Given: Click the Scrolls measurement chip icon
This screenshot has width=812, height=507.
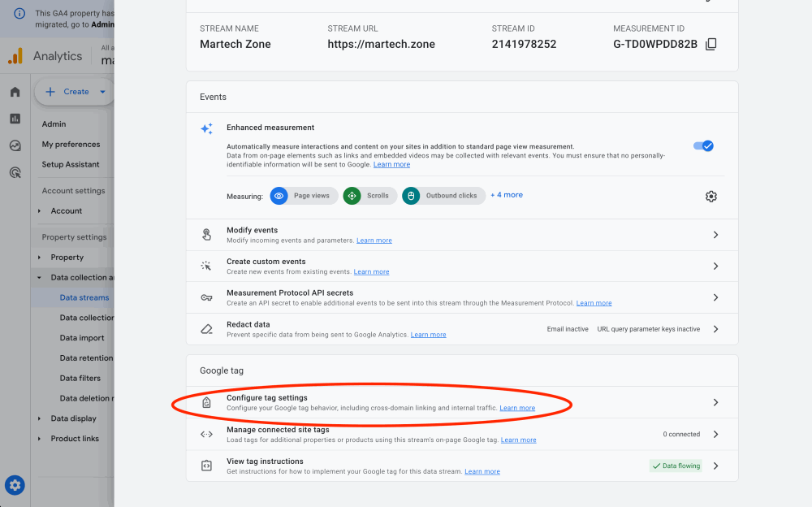Looking at the screenshot, I should point(352,196).
